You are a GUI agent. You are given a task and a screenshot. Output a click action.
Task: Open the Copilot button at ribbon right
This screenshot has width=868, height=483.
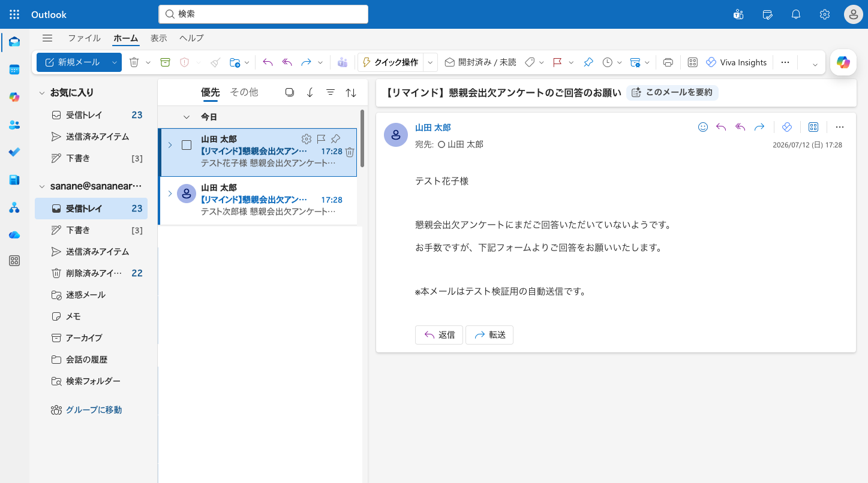tap(843, 62)
